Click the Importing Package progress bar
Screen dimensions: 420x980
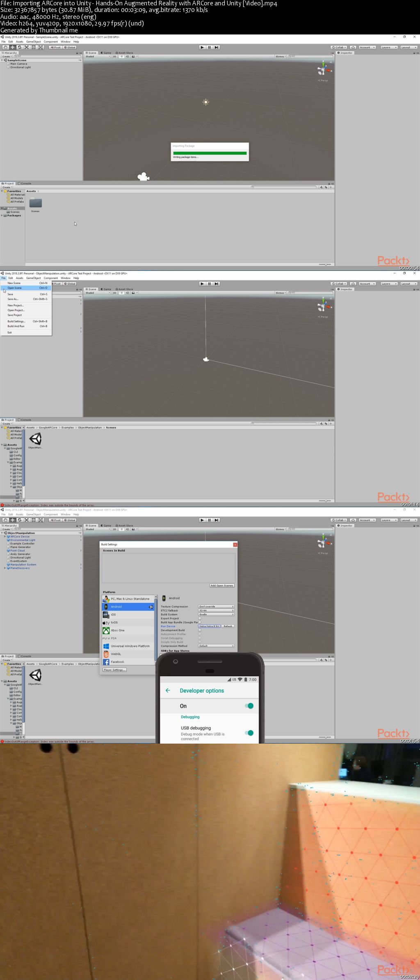(210, 153)
